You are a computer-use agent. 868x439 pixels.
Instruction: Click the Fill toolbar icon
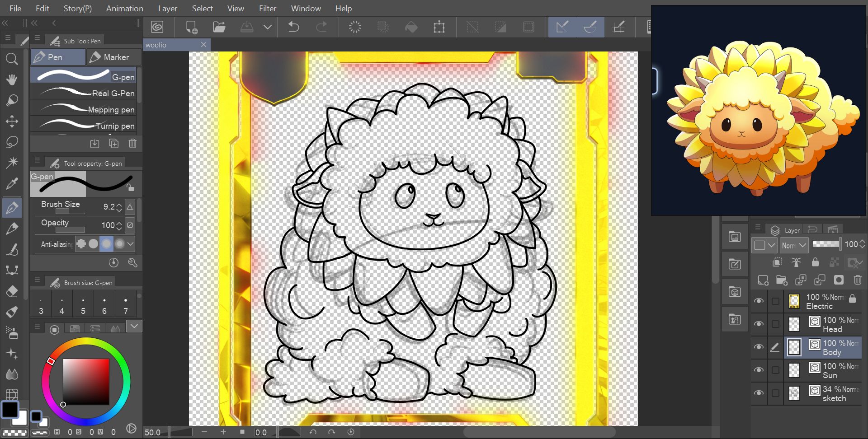click(411, 27)
